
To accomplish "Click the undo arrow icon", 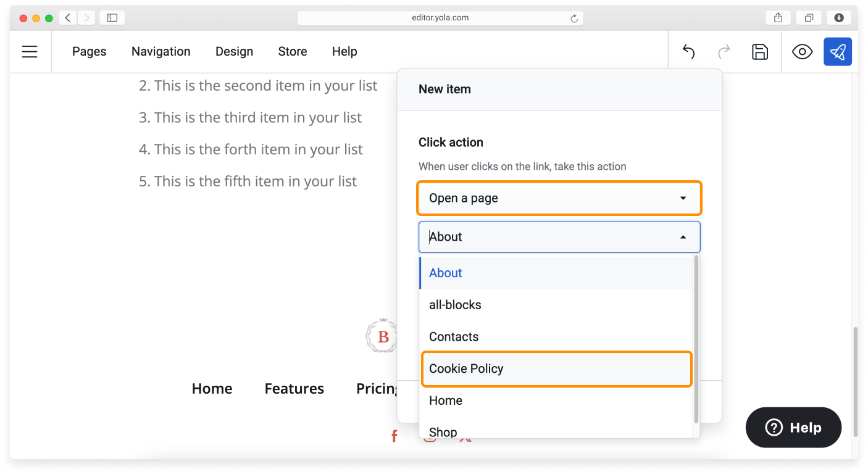I will pyautogui.click(x=688, y=52).
